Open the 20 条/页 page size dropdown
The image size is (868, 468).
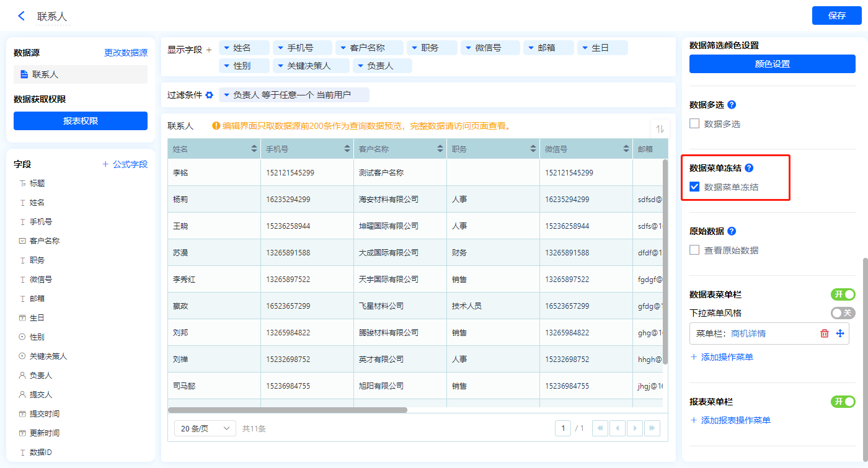(x=205, y=428)
